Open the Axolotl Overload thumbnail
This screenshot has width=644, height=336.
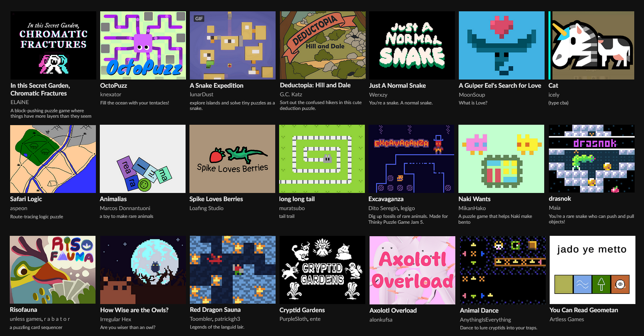[412, 270]
